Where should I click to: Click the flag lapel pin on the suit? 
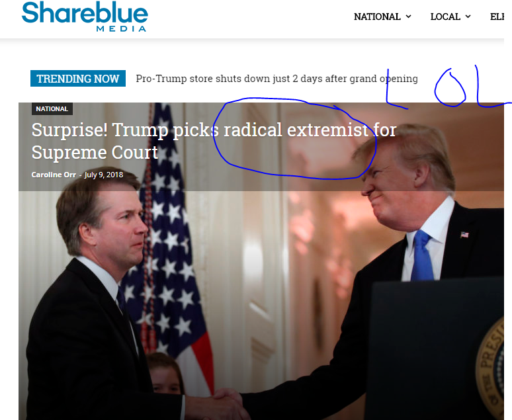point(464,235)
